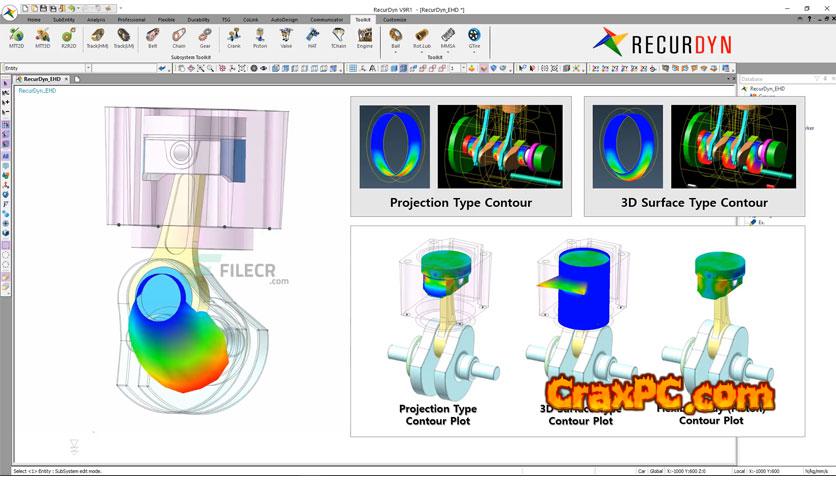The image size is (836, 484).
Task: Select the Chain toolkit icon
Action: pos(178,38)
